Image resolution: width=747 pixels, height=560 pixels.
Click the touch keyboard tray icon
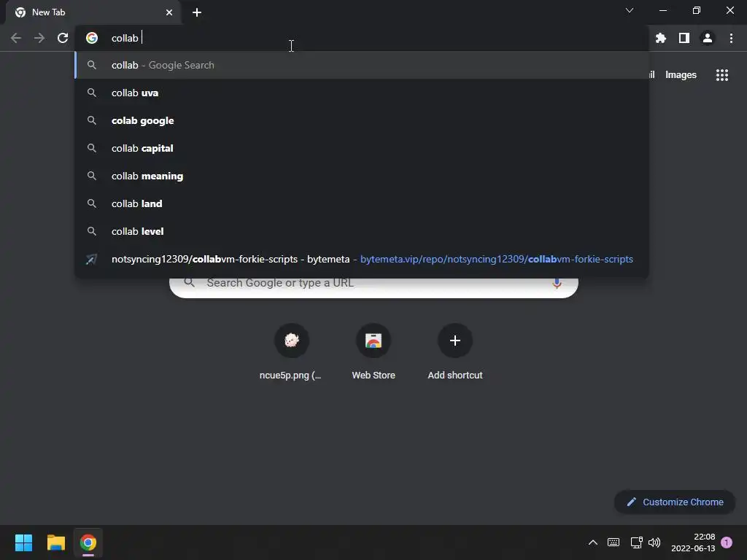614,542
